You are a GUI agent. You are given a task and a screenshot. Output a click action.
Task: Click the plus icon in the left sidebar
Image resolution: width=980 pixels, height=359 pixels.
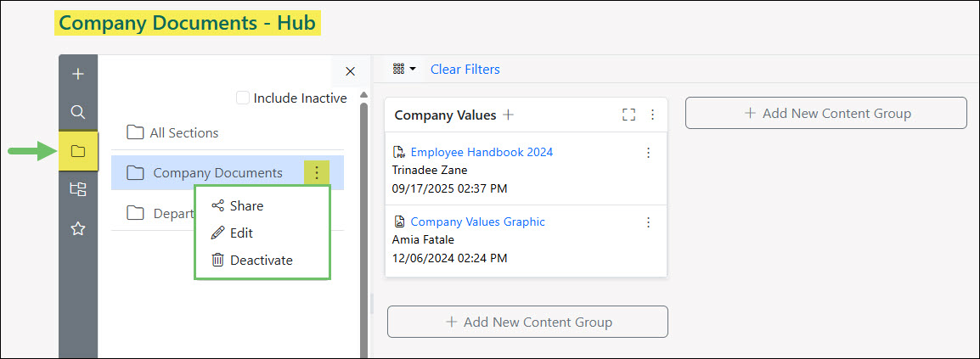click(x=78, y=75)
